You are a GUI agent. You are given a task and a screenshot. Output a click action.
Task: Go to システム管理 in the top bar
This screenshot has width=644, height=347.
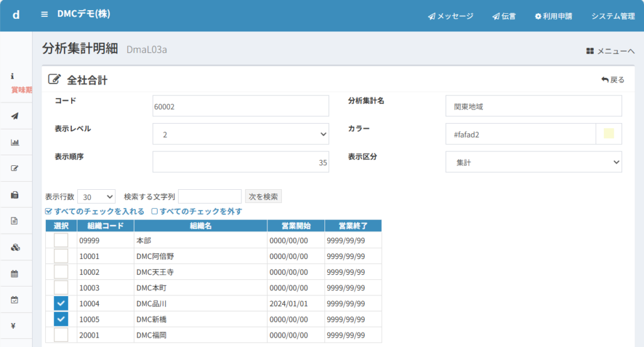pyautogui.click(x=613, y=16)
